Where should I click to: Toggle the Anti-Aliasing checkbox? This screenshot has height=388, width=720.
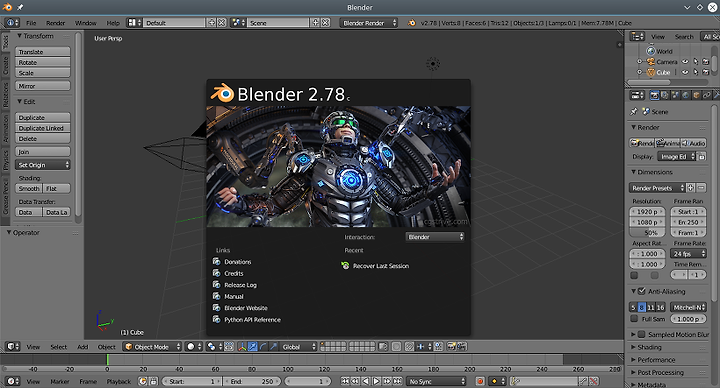tap(642, 291)
